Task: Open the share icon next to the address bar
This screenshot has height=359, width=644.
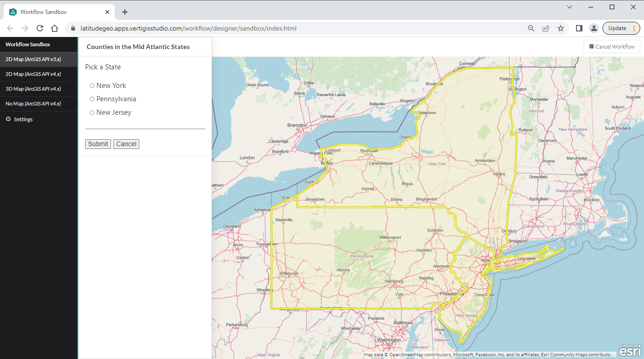Action: coord(546,28)
